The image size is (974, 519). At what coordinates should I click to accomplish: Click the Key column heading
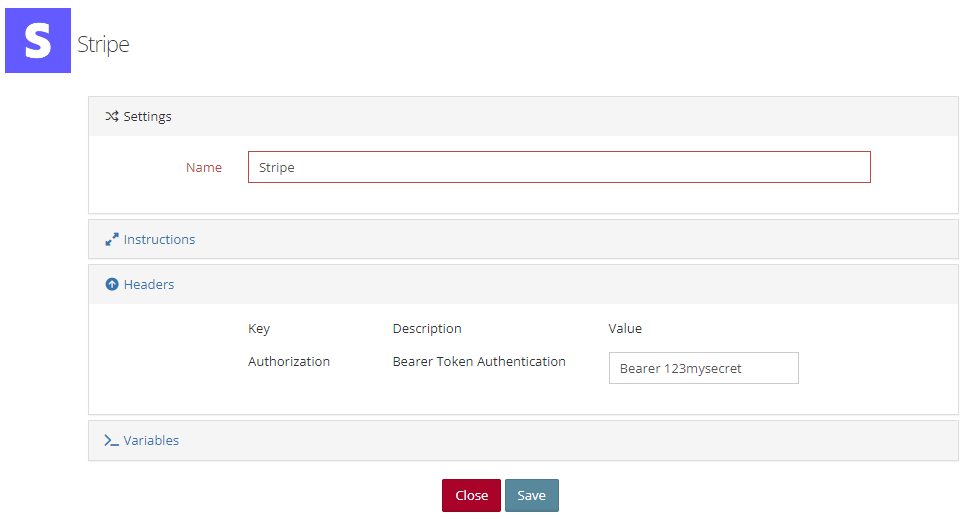click(x=259, y=329)
